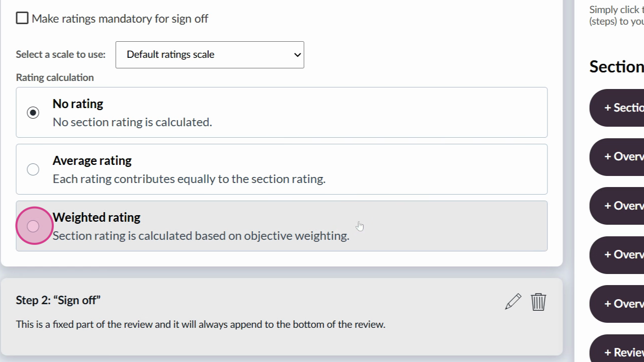Choose the 'Average rating' radio button
Image resolution: width=644 pixels, height=362 pixels.
click(33, 169)
